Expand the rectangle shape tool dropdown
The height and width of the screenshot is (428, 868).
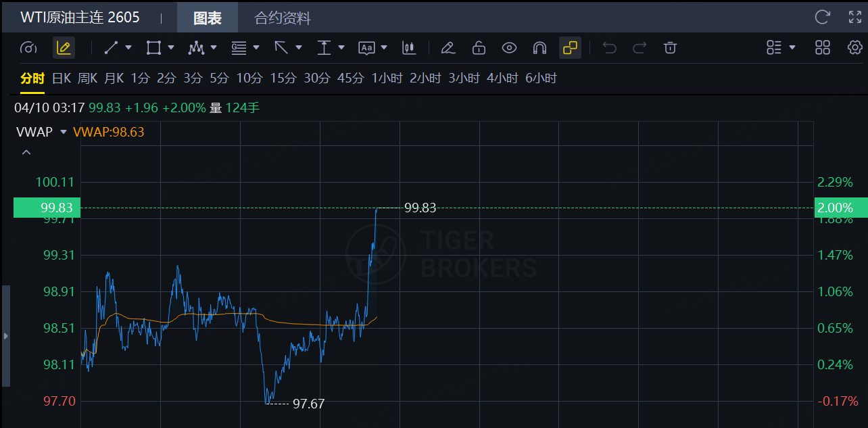pyautogui.click(x=171, y=48)
